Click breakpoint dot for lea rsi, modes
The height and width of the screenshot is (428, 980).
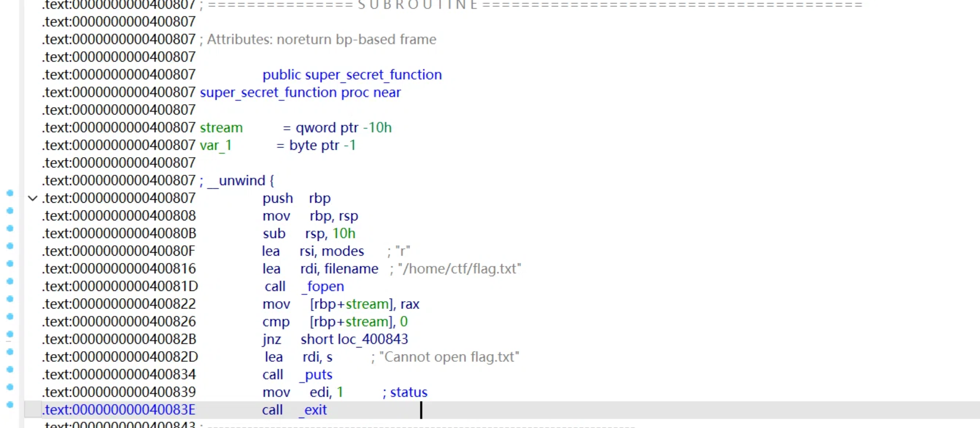[x=10, y=246]
